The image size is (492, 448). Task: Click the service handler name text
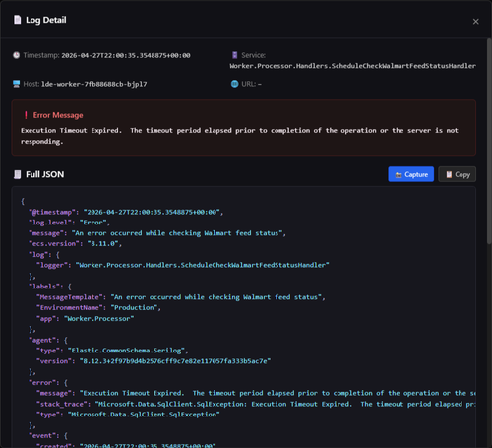[x=352, y=66]
